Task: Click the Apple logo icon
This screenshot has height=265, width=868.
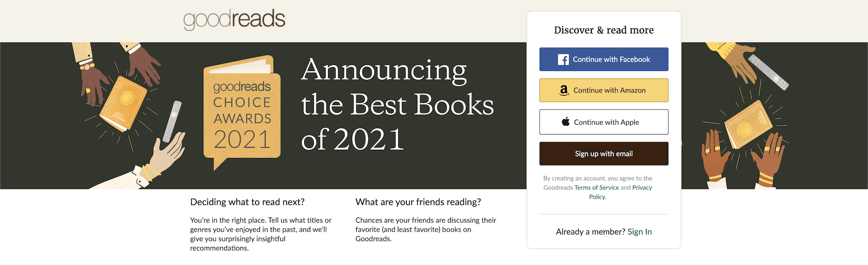Action: point(566,121)
